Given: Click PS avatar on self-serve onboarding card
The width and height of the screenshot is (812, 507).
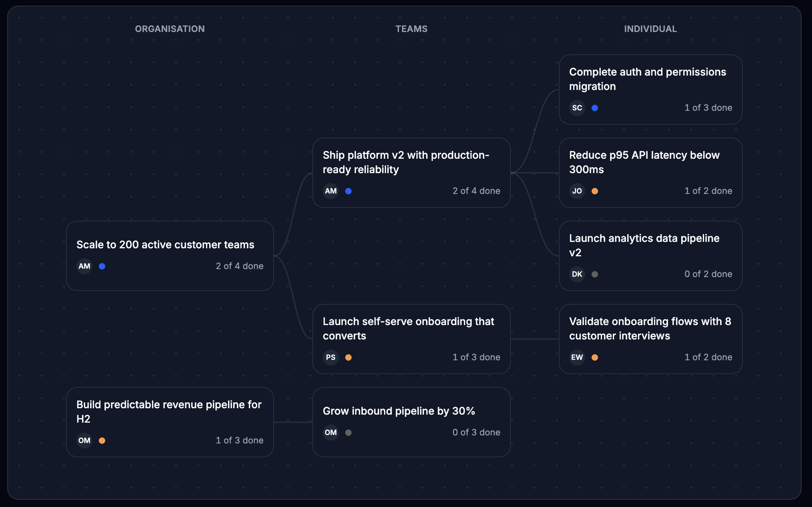Looking at the screenshot, I should coord(331,357).
